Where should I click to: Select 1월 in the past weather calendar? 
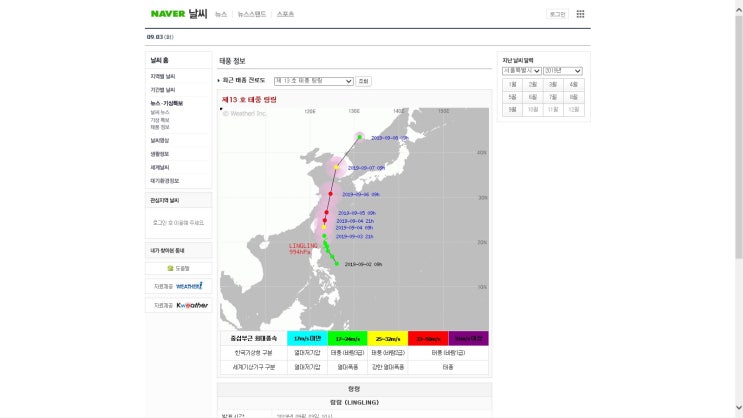pos(512,84)
